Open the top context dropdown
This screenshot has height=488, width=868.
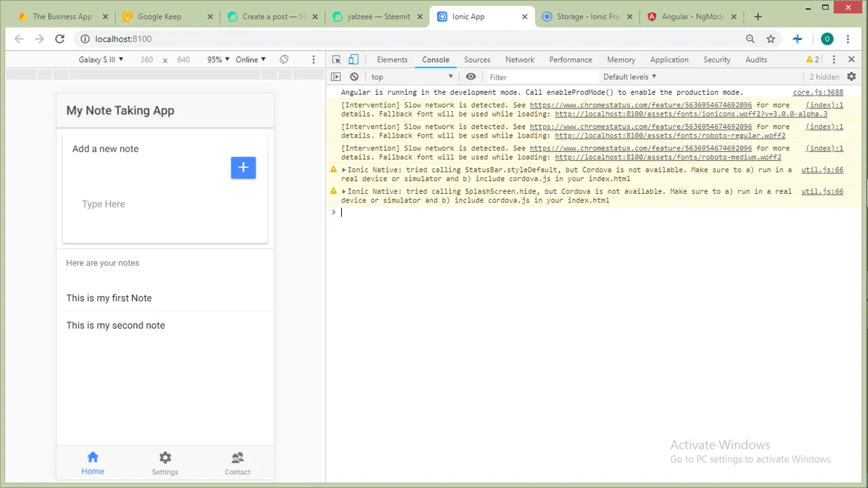pos(412,77)
